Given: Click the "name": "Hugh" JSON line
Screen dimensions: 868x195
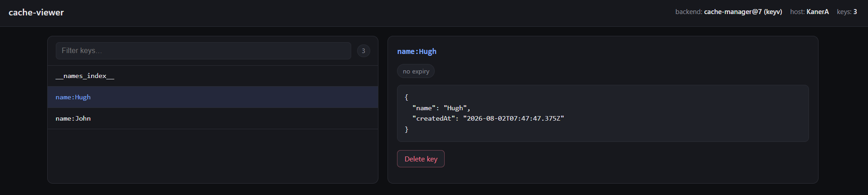Looking at the screenshot, I should tap(441, 108).
